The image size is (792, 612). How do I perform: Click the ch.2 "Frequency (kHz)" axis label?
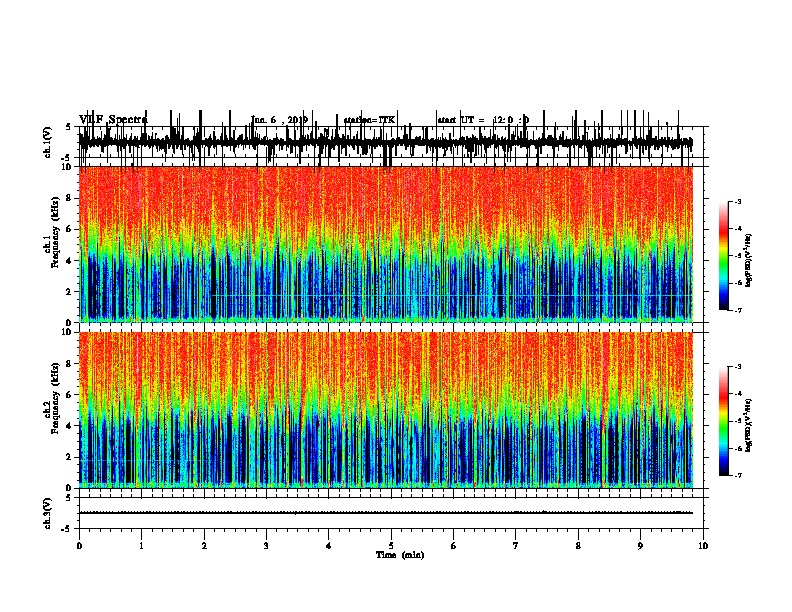[55, 398]
